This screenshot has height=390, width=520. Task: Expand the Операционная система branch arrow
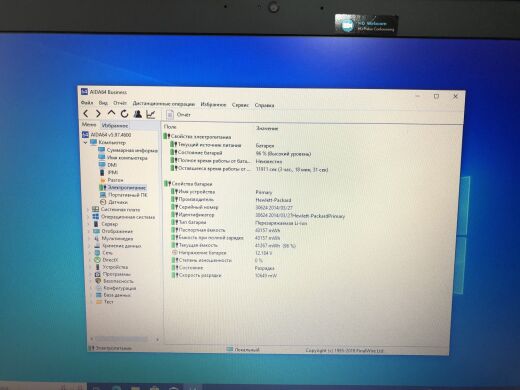[89, 217]
